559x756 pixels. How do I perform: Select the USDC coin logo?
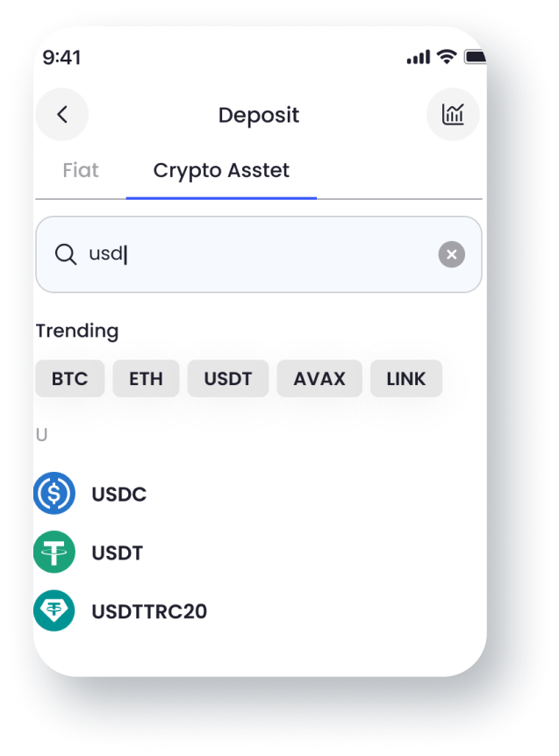(54, 493)
